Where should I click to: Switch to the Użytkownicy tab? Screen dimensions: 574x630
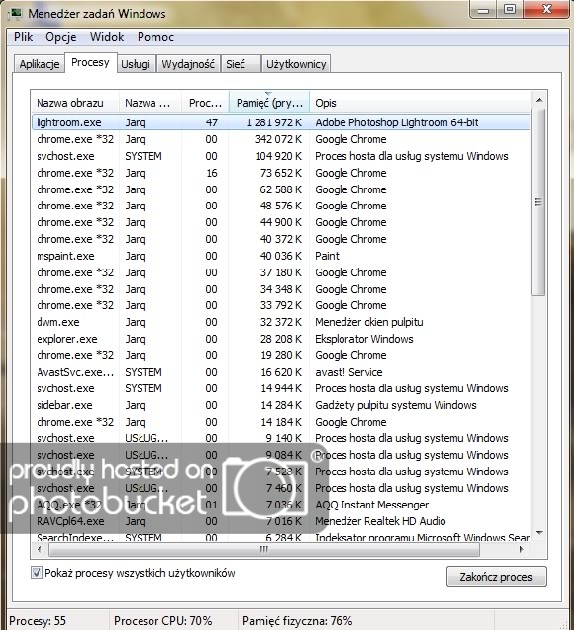point(296,64)
